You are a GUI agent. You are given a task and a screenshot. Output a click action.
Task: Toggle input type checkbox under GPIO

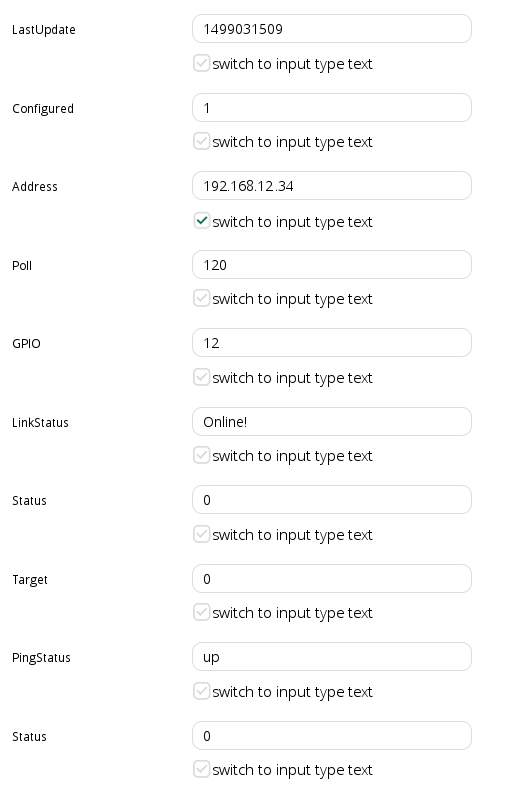tap(202, 377)
